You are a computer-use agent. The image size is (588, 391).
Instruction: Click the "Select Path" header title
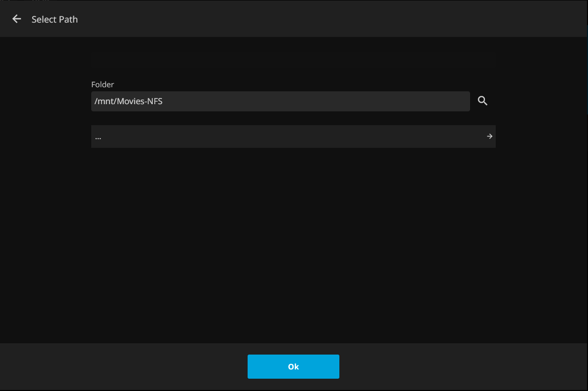click(x=55, y=19)
